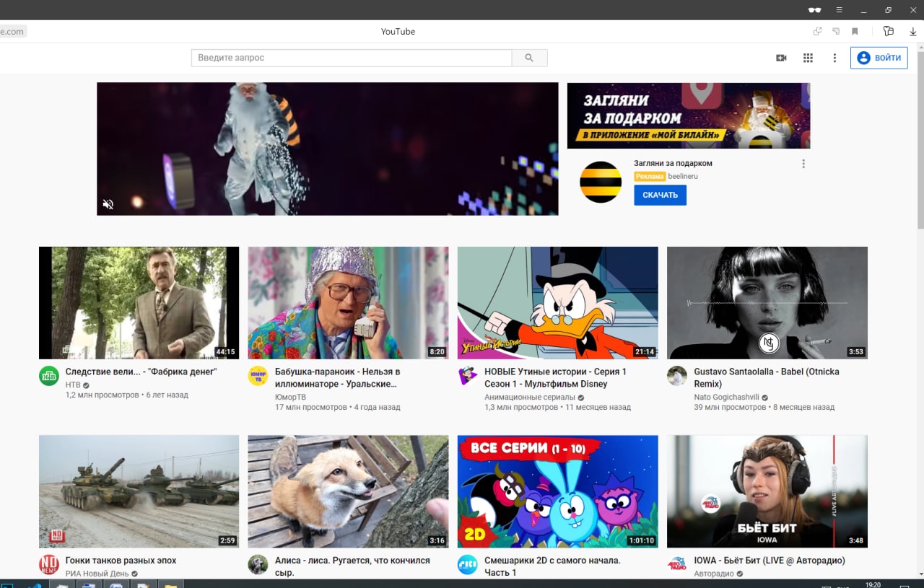This screenshot has height=588, width=924.
Task: Open the title Смешарики 2D с самого начала
Action: click(552, 566)
